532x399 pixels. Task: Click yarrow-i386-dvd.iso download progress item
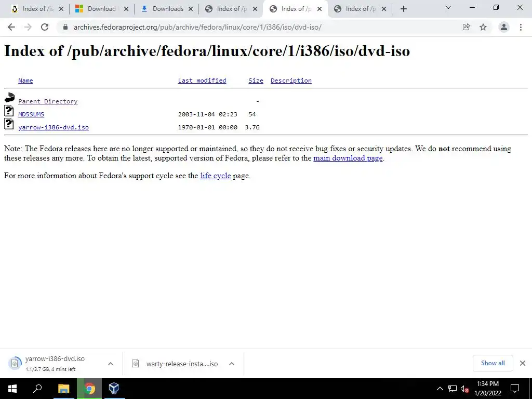[x=55, y=363]
